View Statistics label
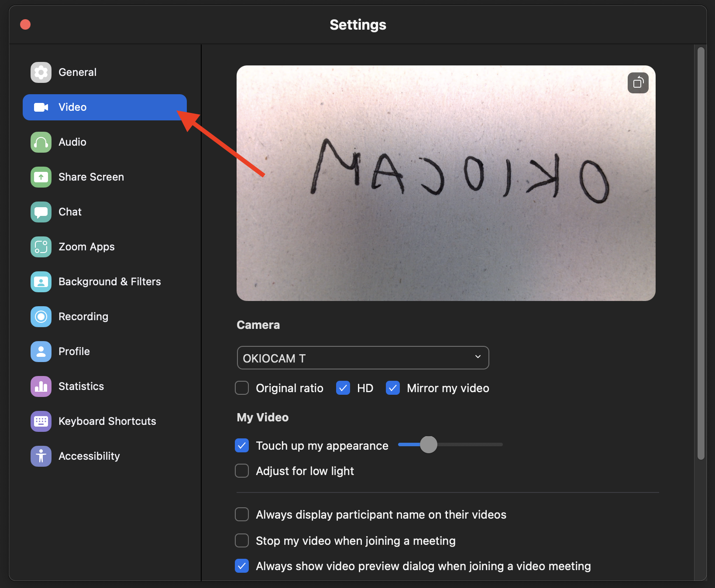The image size is (715, 588). (81, 386)
